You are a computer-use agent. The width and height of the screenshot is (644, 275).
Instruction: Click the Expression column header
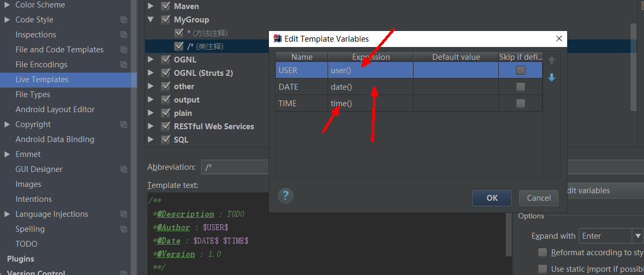pyautogui.click(x=371, y=57)
